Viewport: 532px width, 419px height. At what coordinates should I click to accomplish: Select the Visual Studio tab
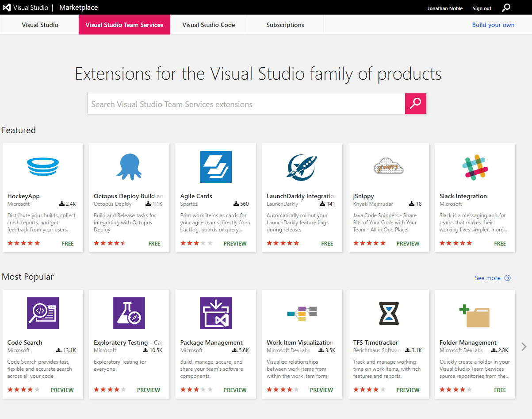click(40, 25)
